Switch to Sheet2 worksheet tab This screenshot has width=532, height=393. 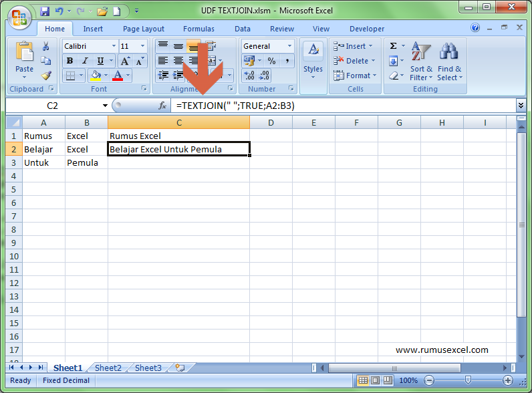(x=108, y=368)
